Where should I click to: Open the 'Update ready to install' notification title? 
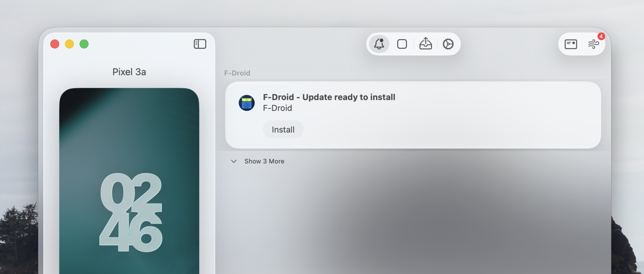[x=329, y=97]
